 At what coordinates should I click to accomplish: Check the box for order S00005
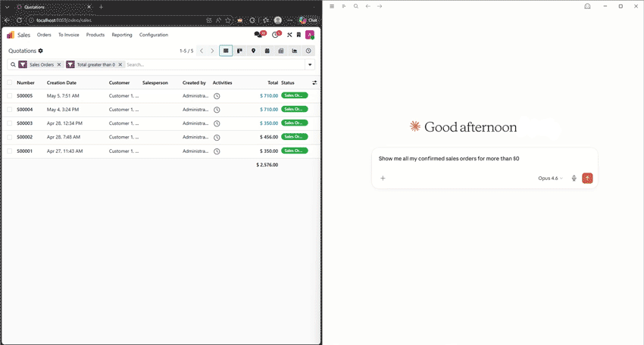point(9,96)
